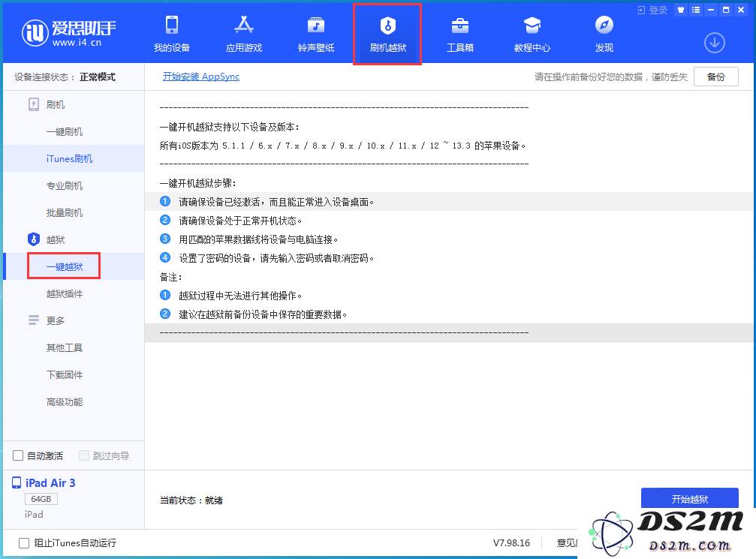Click the 开始安装 AppSync link
Screen dimensions: 756x559
tap(201, 76)
